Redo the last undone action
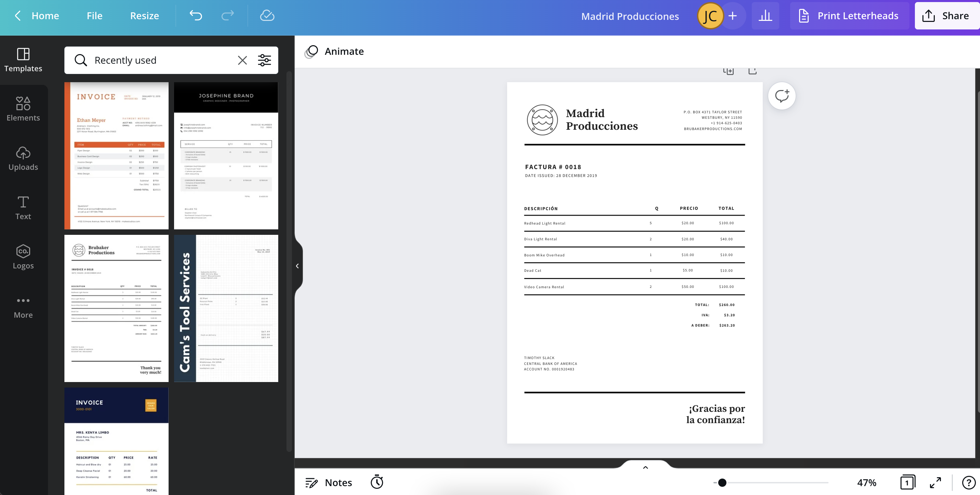 coord(228,16)
